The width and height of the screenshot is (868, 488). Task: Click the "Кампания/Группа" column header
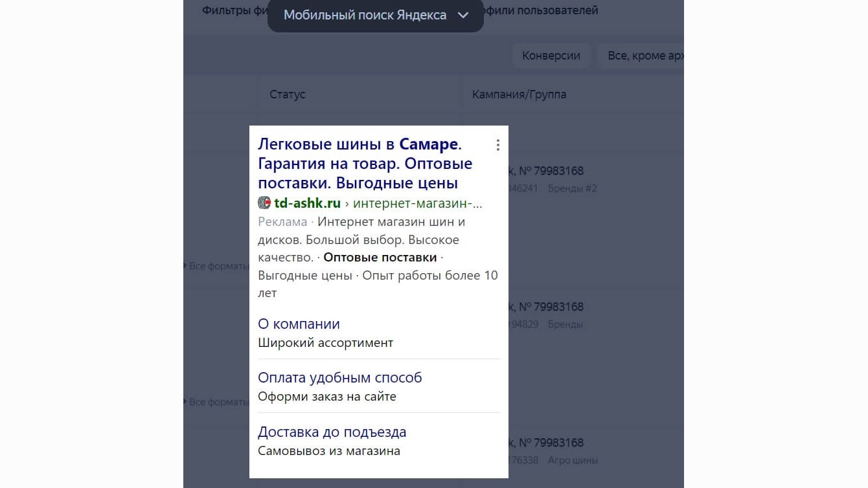519,94
